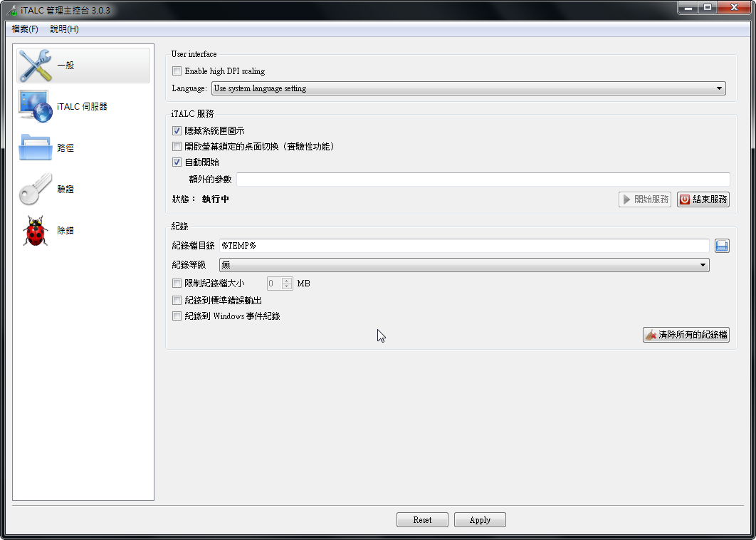This screenshot has height=540, width=756.
Task: Enable 限制紀錄檔大小 checkbox
Action: pyautogui.click(x=177, y=284)
